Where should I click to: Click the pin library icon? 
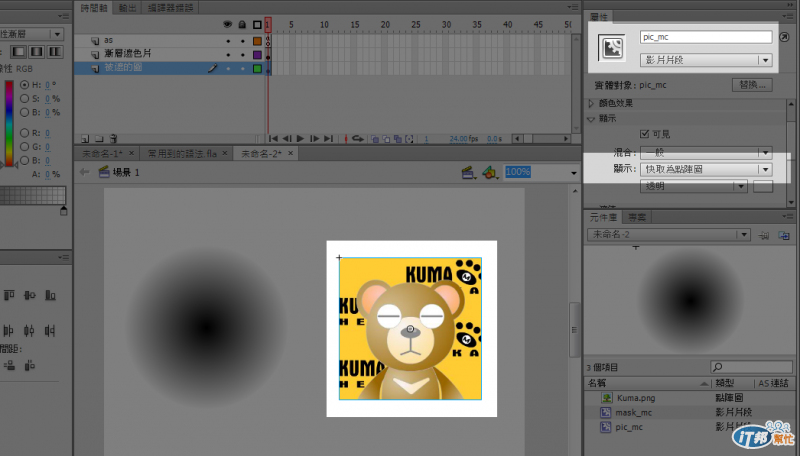click(764, 235)
